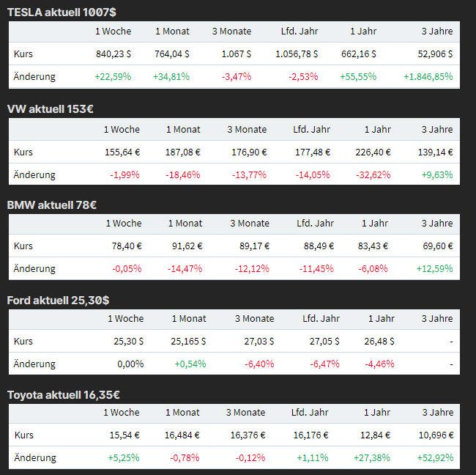
Task: Select Tesla's 3 Jahre change +1.846,85%
Action: [x=428, y=76]
